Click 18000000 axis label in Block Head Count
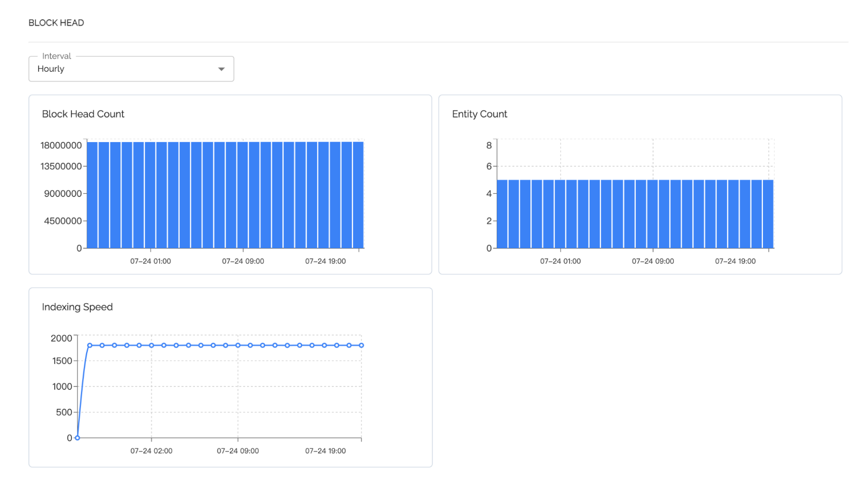 (x=61, y=145)
